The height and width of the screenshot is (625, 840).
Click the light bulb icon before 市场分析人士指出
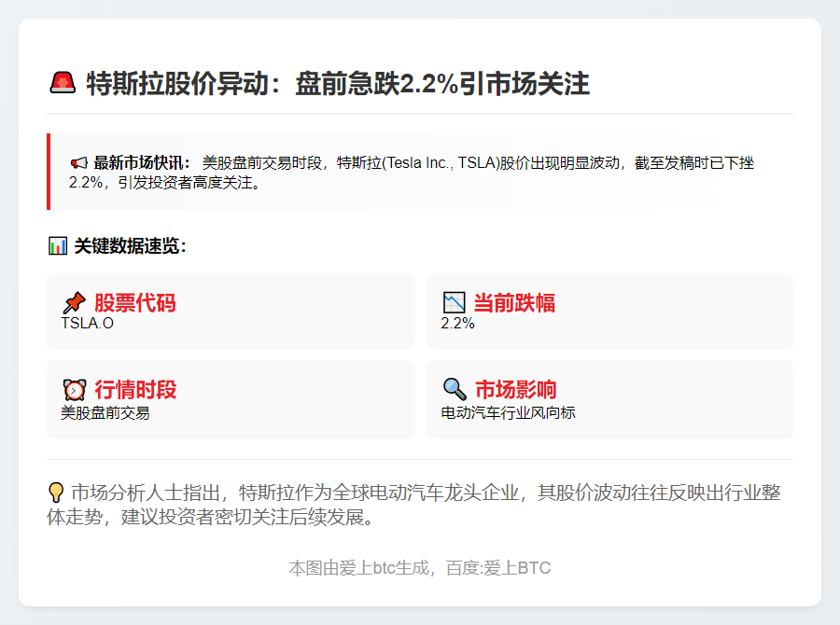pyautogui.click(x=56, y=493)
